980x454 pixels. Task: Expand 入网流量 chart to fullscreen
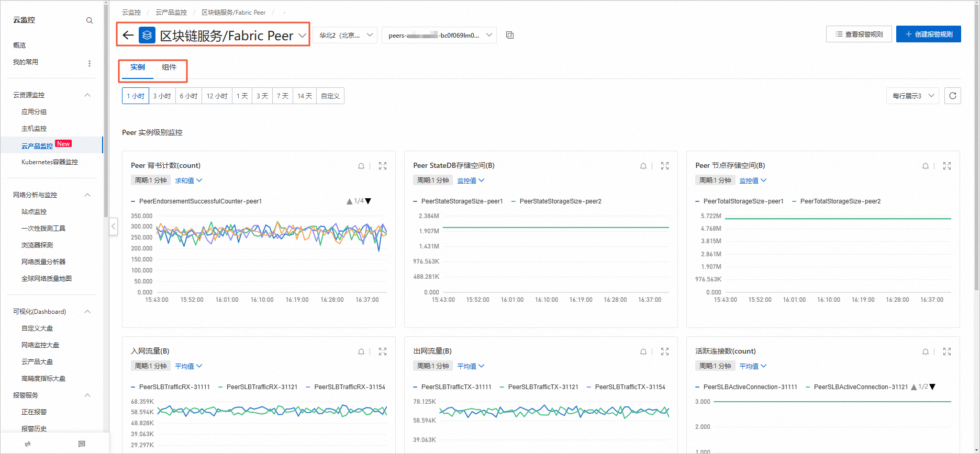(383, 351)
